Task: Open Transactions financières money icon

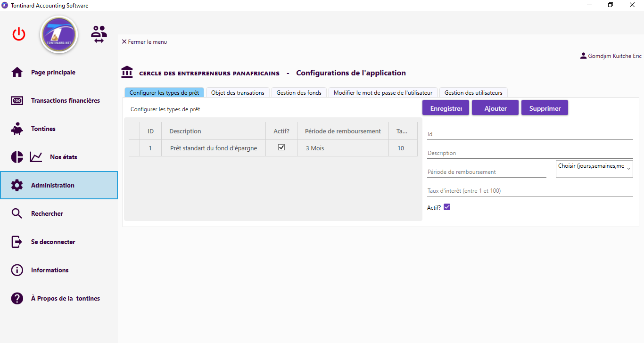Action: [17, 100]
